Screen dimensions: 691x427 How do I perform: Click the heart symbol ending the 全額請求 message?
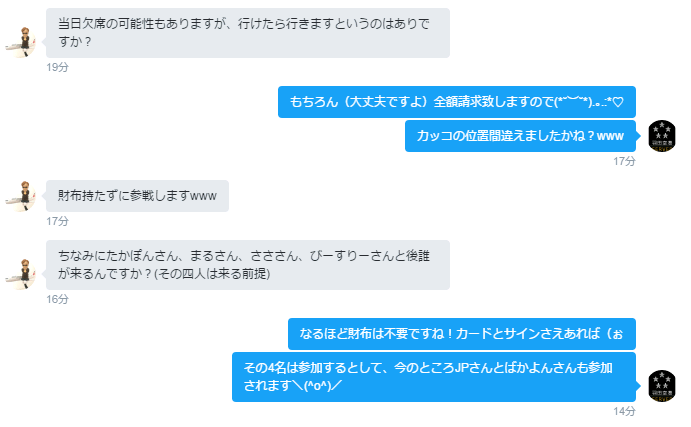(x=618, y=102)
